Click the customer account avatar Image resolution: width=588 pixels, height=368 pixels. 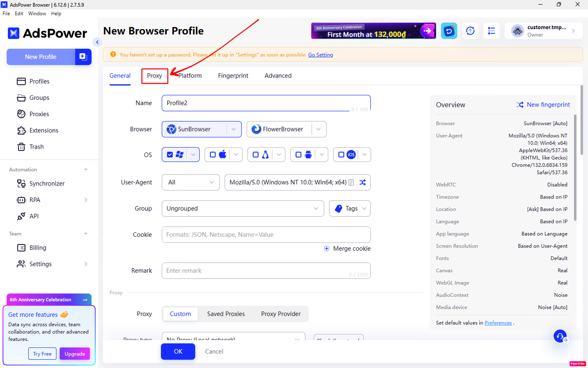[x=518, y=31]
